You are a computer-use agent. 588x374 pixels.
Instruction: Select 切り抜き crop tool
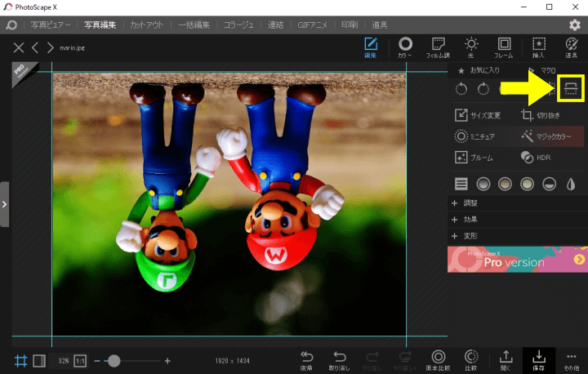541,115
